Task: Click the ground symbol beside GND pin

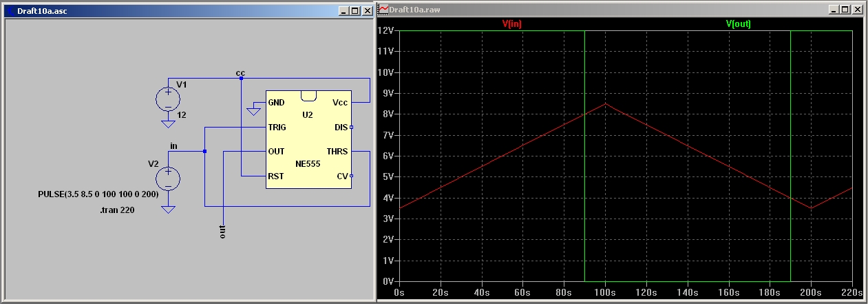Action: tap(253, 112)
